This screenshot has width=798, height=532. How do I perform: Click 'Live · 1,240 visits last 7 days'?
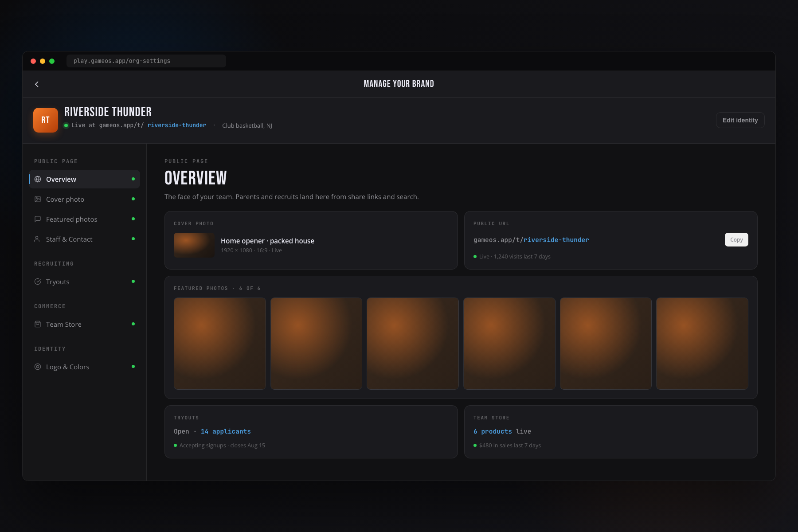tap(515, 257)
